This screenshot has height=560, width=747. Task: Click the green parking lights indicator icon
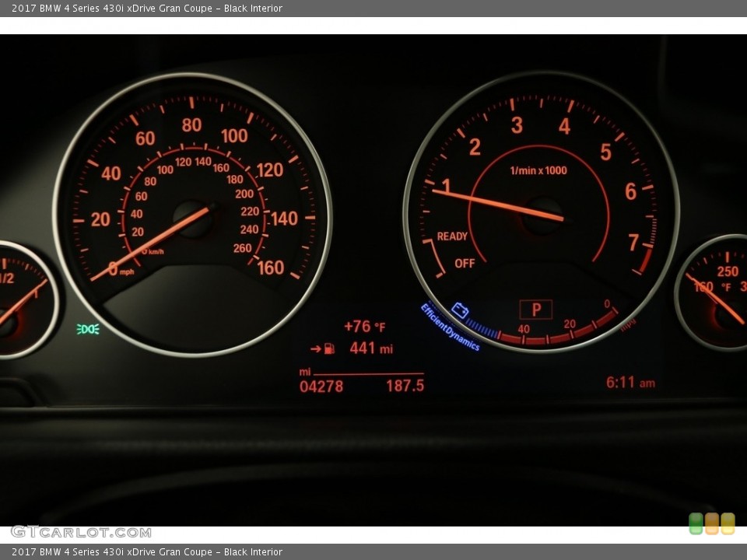click(88, 329)
